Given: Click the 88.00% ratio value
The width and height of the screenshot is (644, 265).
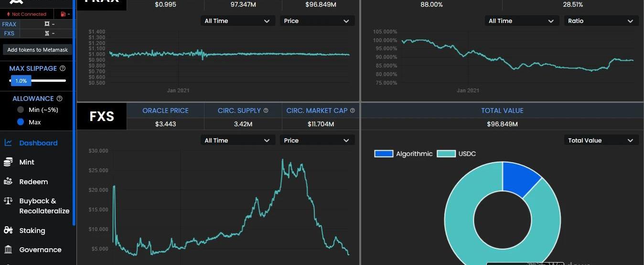Looking at the screenshot, I should (431, 5).
